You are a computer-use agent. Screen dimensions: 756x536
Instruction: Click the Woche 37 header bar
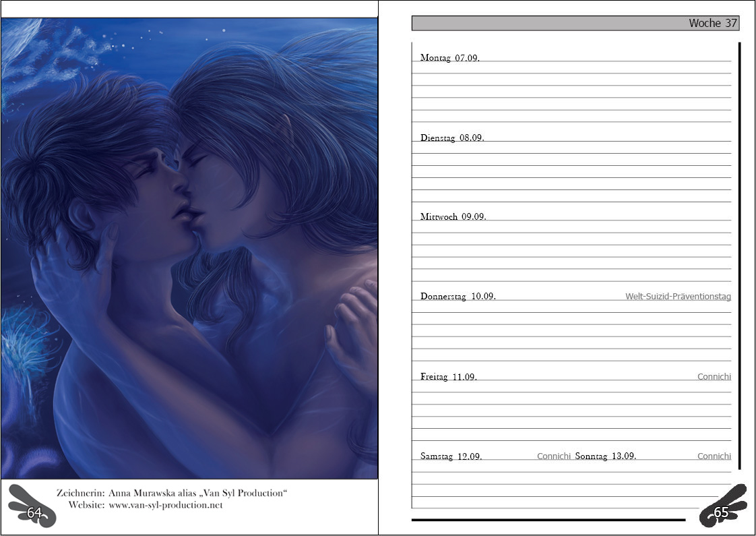click(x=575, y=23)
